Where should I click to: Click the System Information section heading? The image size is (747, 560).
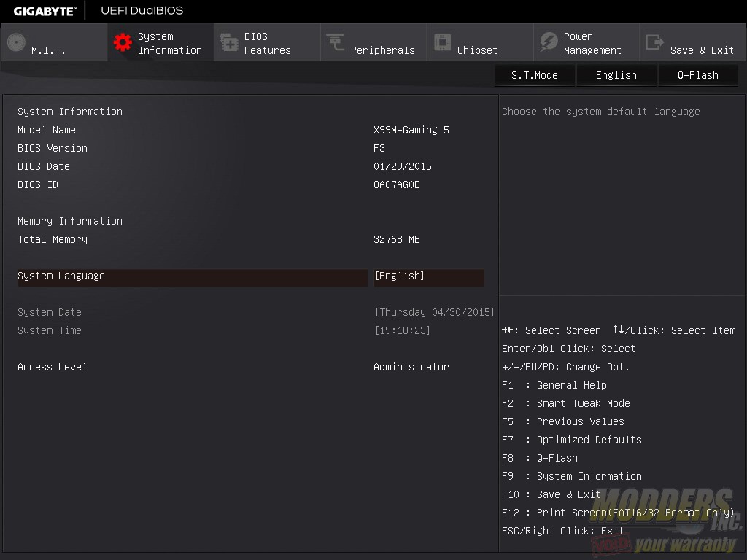70,112
